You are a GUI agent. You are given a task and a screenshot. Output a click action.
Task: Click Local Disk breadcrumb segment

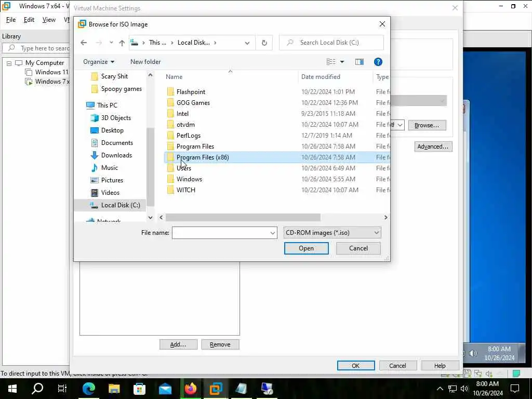[x=194, y=43]
